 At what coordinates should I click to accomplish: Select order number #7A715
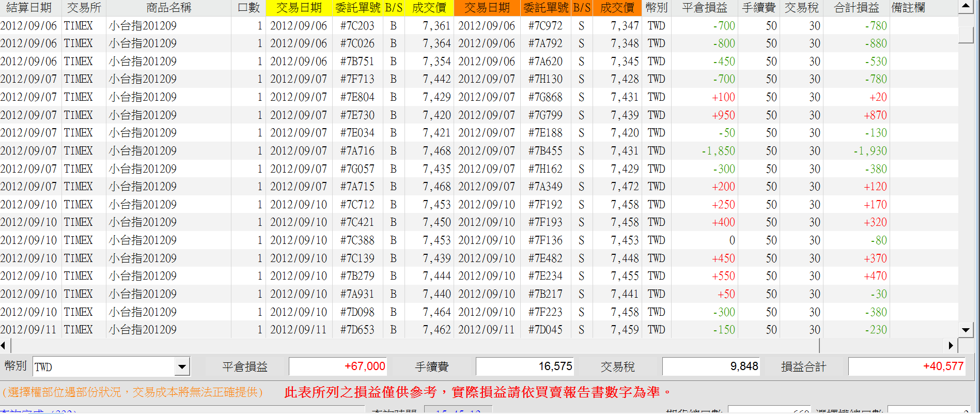(x=357, y=187)
